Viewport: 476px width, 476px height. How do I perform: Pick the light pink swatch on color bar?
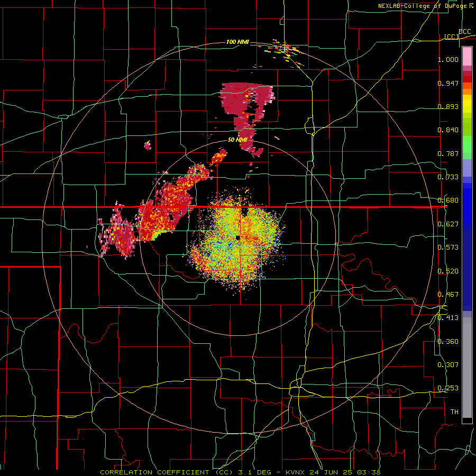click(467, 57)
